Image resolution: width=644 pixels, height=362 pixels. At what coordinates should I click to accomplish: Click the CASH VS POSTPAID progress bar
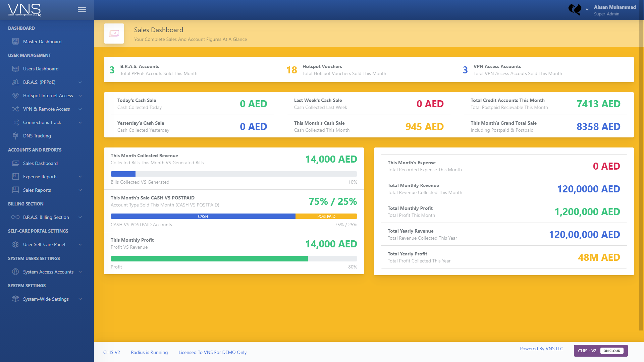coord(234,216)
